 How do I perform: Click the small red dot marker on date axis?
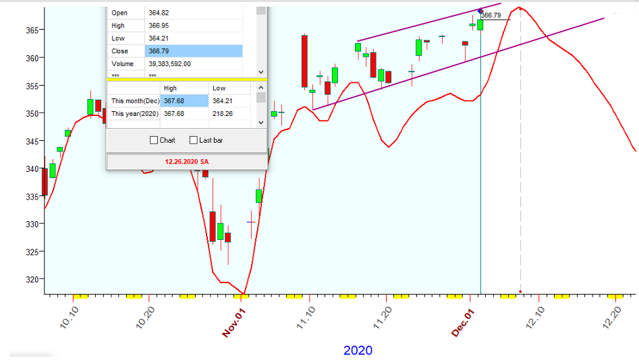click(x=520, y=291)
